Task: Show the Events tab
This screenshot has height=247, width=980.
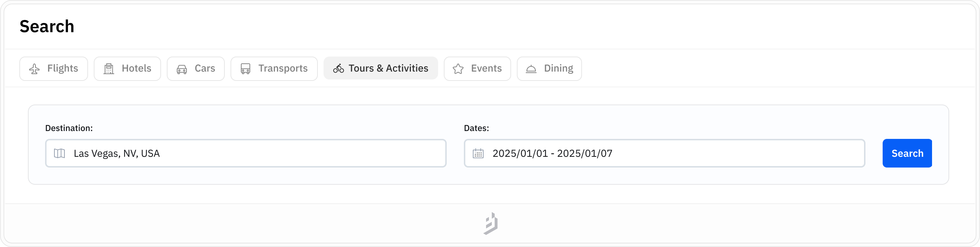Action: pyautogui.click(x=486, y=68)
